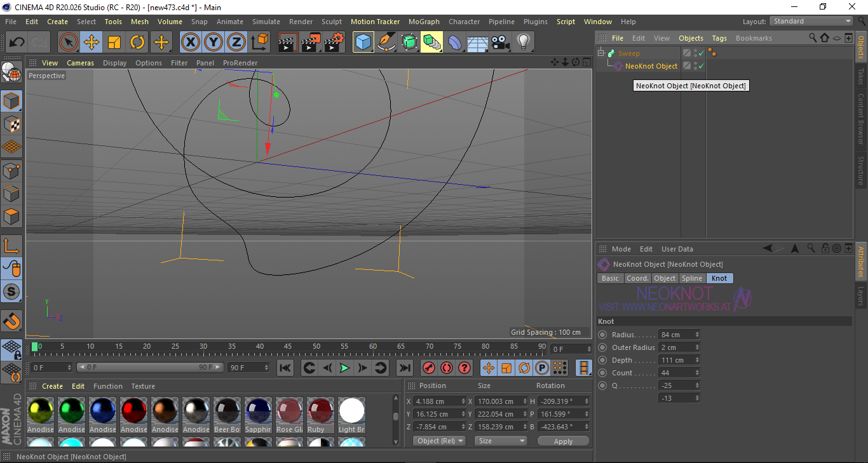Open the MoGraph menu
This screenshot has width=868, height=463.
pos(424,22)
